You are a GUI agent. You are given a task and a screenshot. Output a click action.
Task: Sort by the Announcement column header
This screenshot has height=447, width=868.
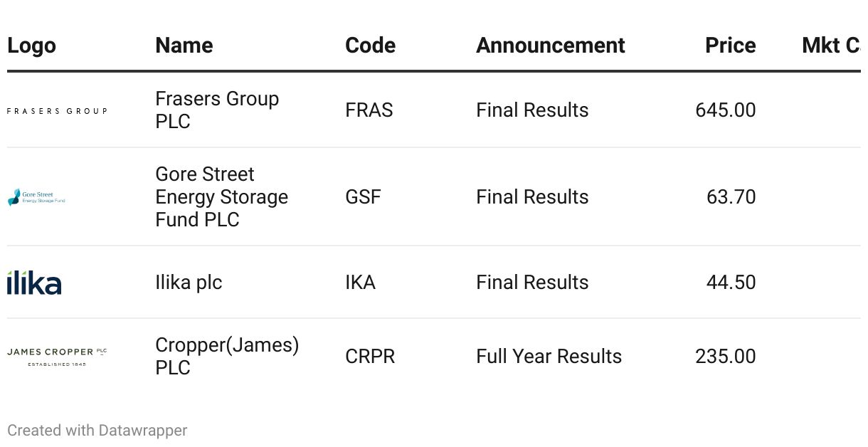point(551,46)
